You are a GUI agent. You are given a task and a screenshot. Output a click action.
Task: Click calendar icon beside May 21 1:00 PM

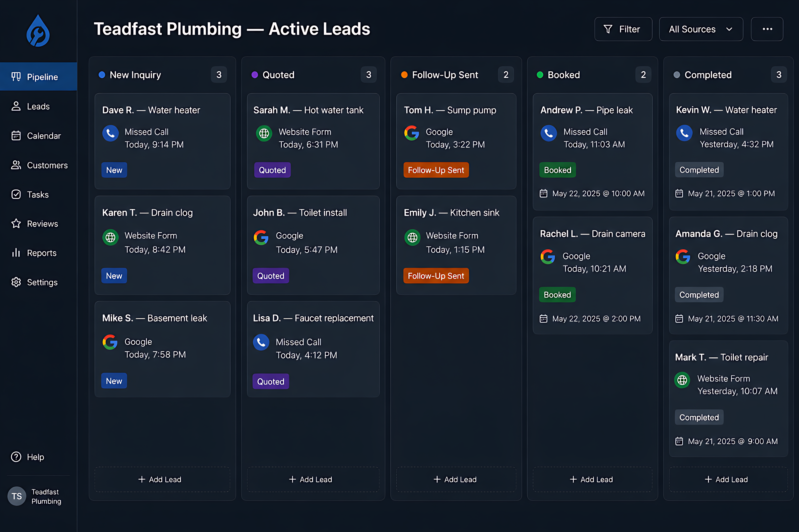pos(679,193)
